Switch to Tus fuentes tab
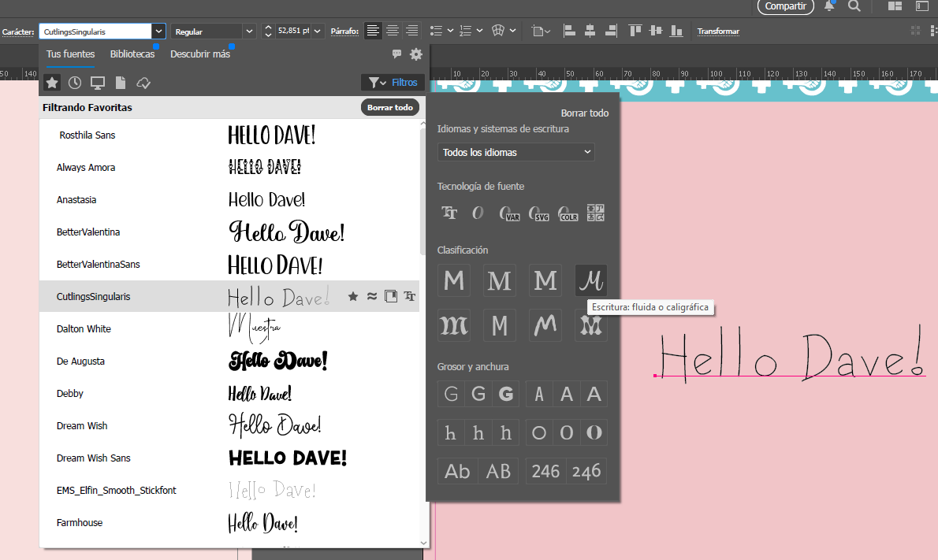The width and height of the screenshot is (938, 560). [71, 54]
